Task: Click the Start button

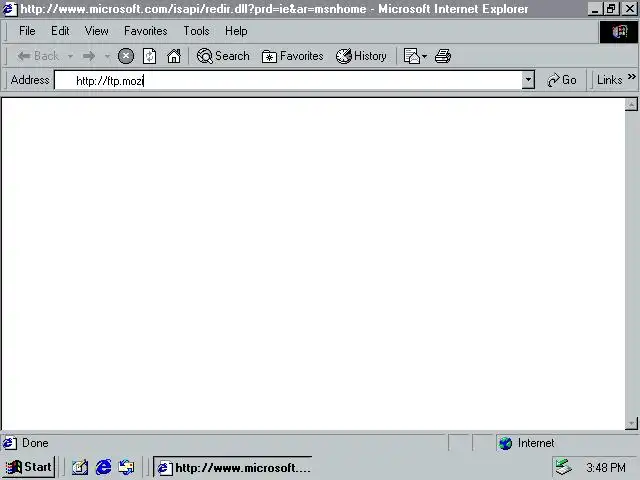Action: coord(29,467)
